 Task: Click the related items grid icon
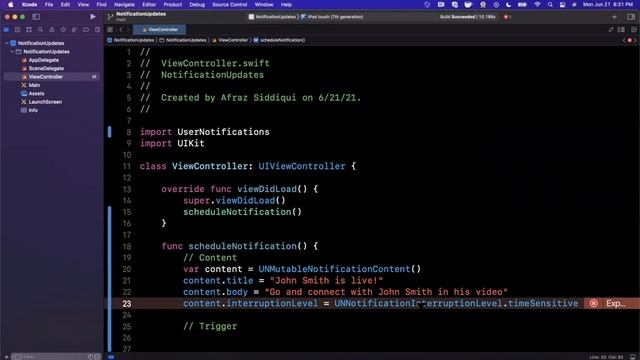tap(110, 29)
